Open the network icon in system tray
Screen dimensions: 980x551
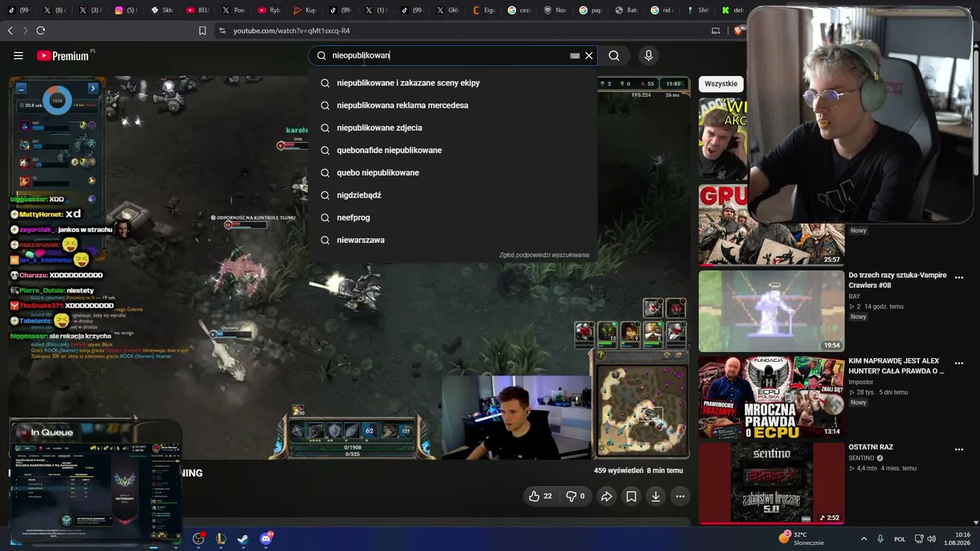tap(920, 539)
